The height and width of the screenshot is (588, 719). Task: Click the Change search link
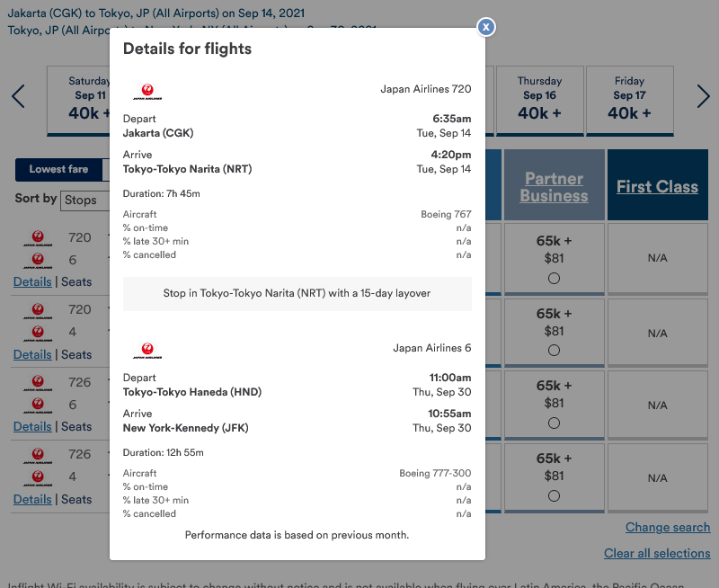(x=668, y=528)
